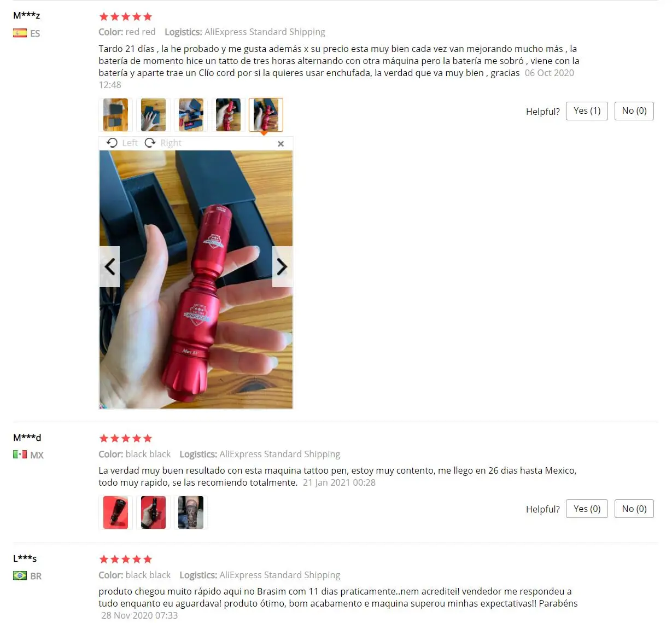Image resolution: width=672 pixels, height=623 pixels.
Task: Rotate the review photo right
Action: (163, 143)
